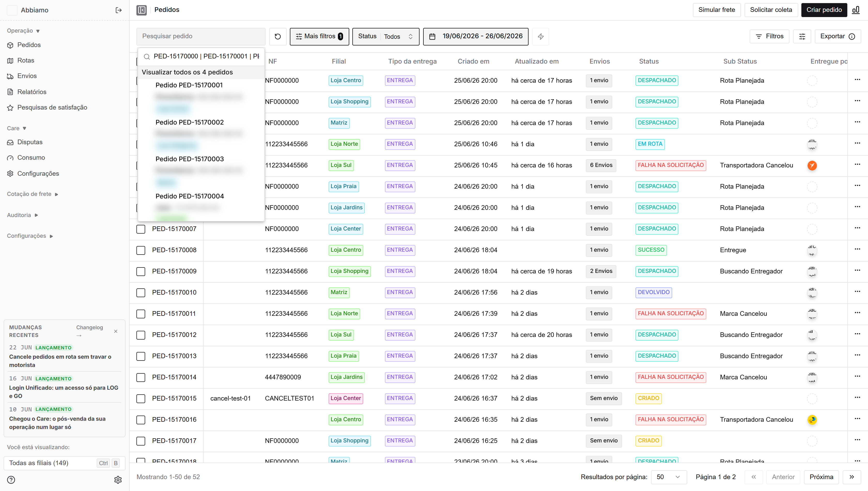Select checkbox for PED-15170007
Screen dimensions: 868x491
(x=141, y=229)
